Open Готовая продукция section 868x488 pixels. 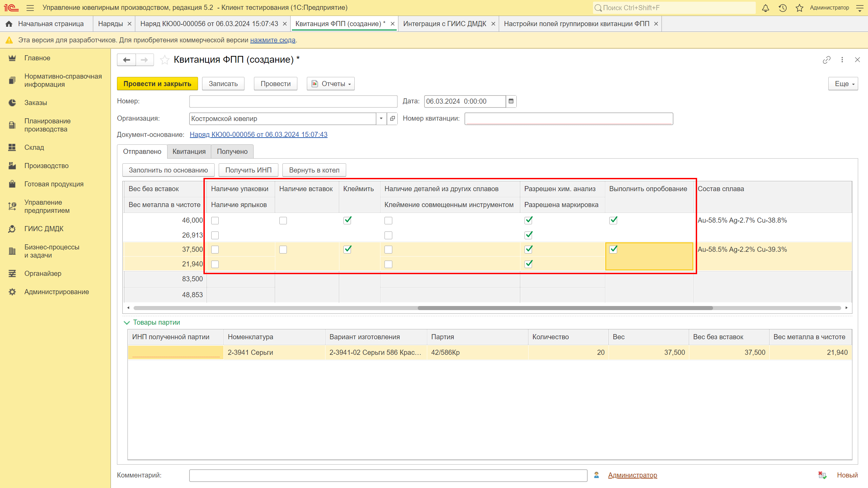point(54,184)
